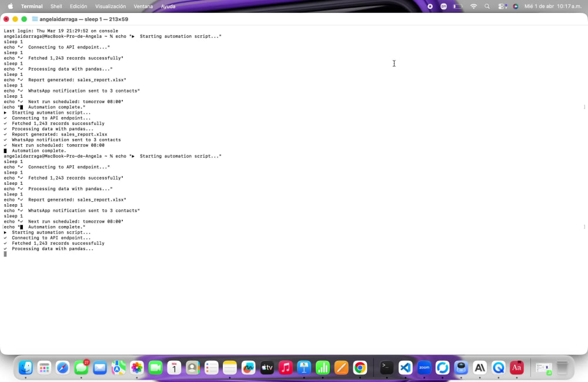Open Zoom from the Dock
The width and height of the screenshot is (588, 382).
(424, 368)
